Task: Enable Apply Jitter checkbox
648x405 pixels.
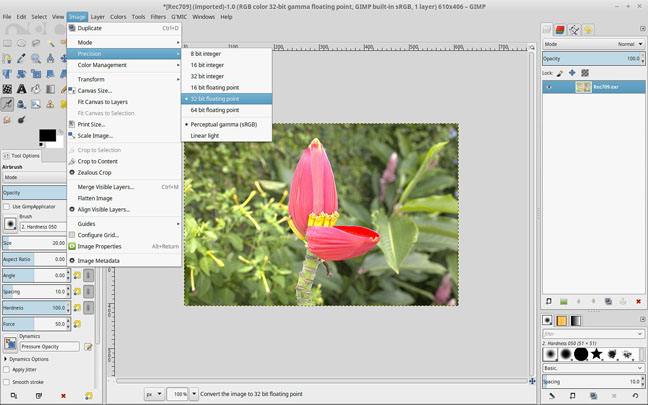Action: pos(6,369)
